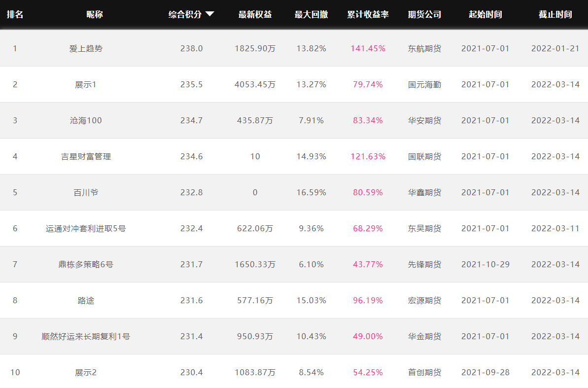Click the 1083.87万 equity value
This screenshot has height=388, width=588.
coord(255,373)
